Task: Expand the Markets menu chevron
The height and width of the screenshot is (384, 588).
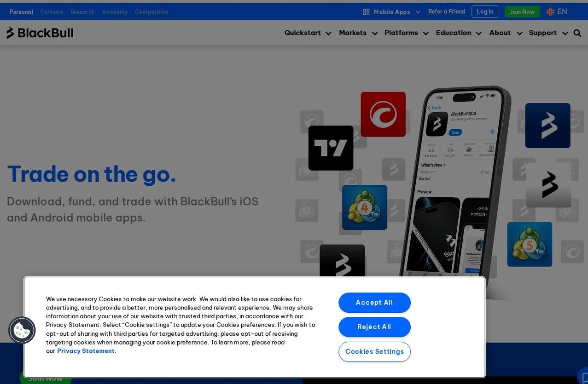Action: coord(375,33)
